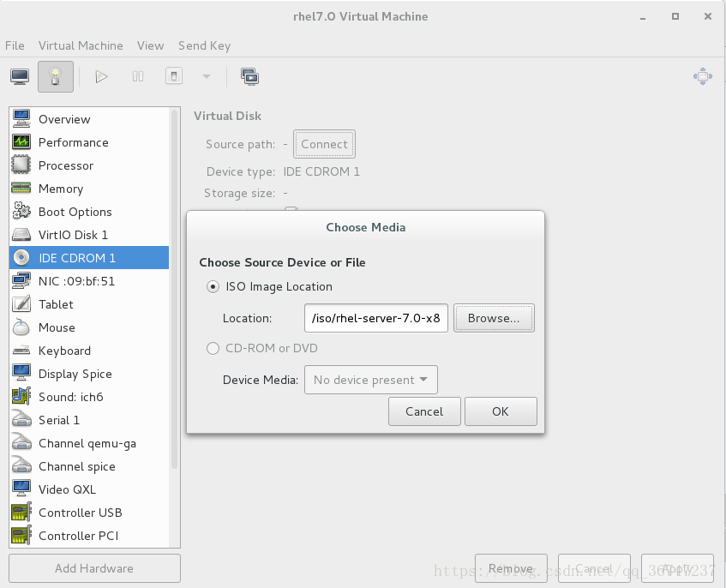726x588 pixels.
Task: Open the Send Key menu
Action: [x=204, y=45]
